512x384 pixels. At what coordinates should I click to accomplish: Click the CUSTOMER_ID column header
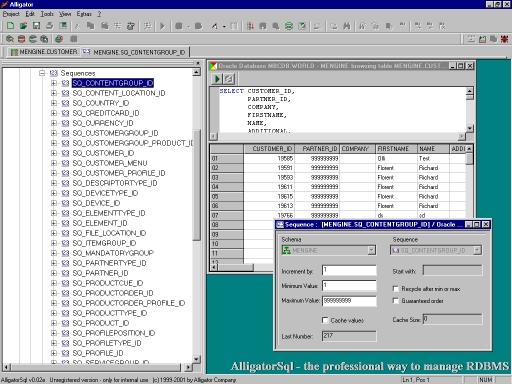(269, 149)
